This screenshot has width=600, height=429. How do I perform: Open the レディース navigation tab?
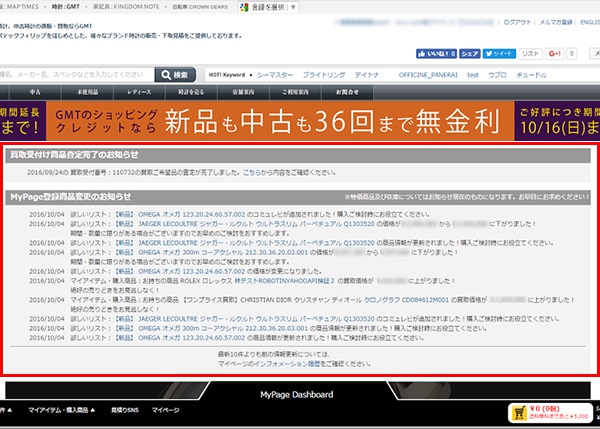(x=139, y=92)
